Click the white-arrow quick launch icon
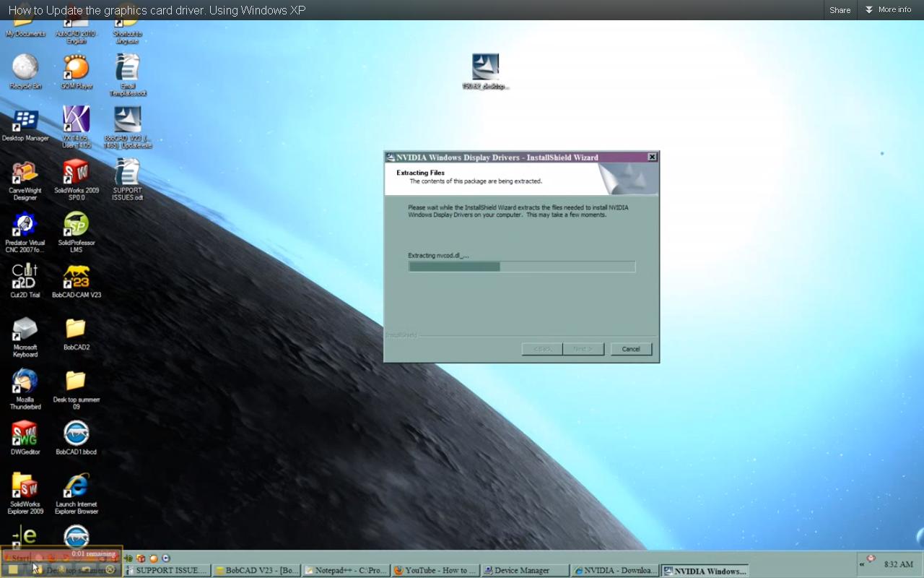 (166, 558)
